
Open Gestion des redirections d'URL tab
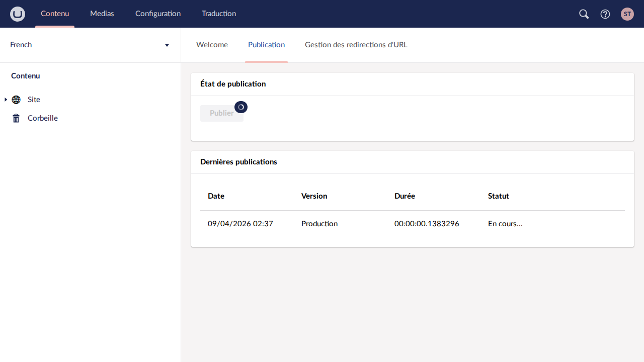pos(356,45)
